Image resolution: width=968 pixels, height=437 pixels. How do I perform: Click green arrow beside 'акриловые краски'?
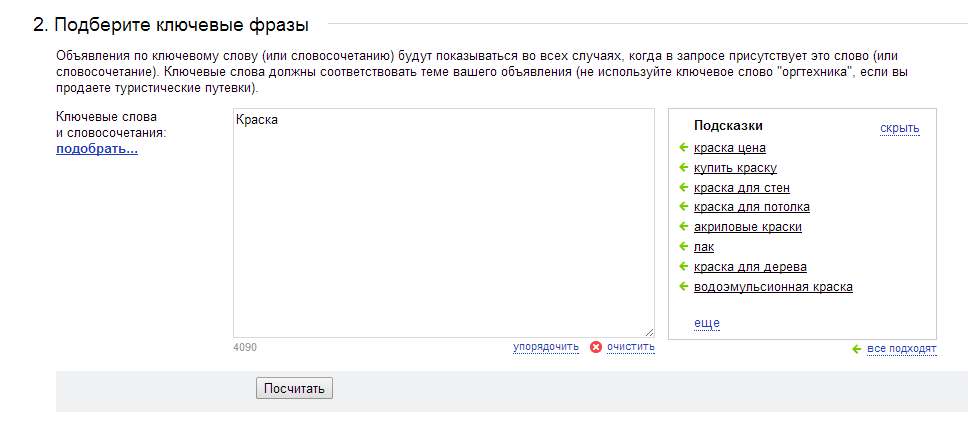(x=683, y=227)
